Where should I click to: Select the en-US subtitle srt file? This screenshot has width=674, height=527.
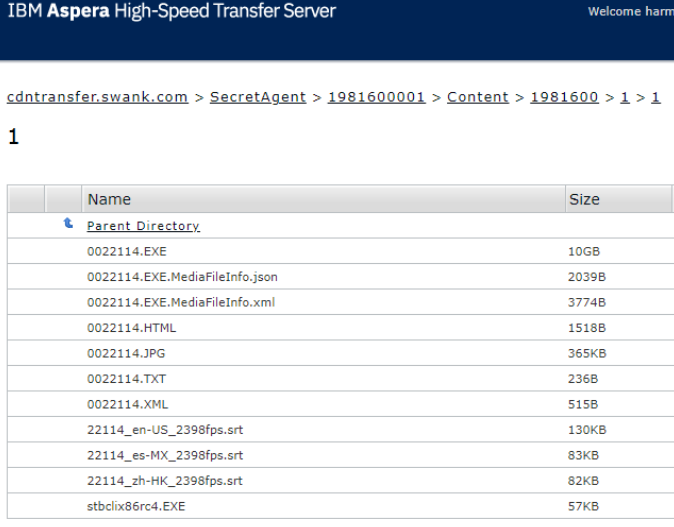[165, 430]
